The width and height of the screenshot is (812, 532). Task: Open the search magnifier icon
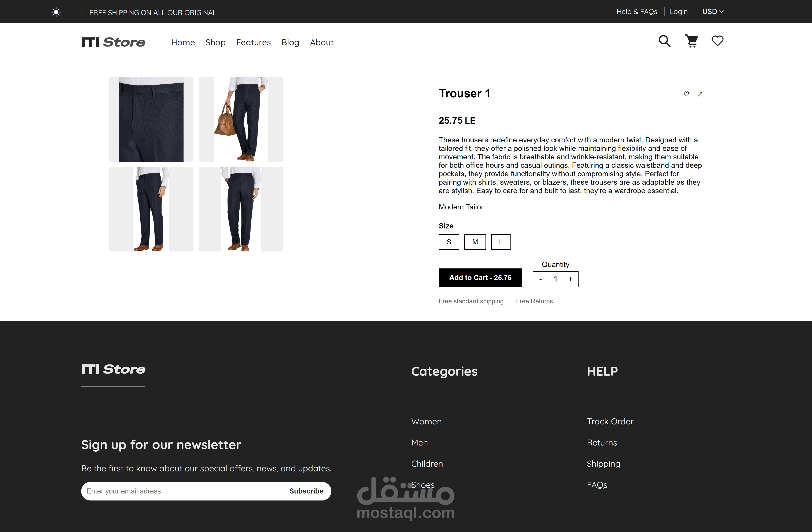click(x=664, y=41)
